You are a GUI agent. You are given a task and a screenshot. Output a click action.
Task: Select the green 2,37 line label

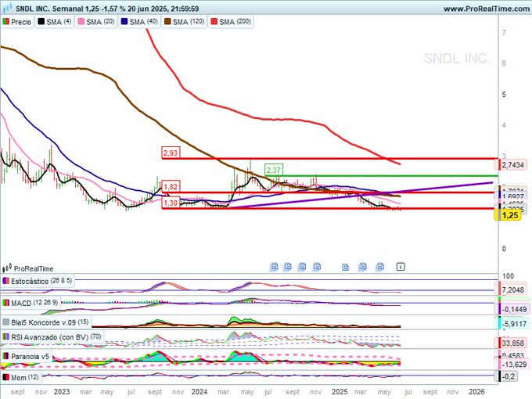(274, 170)
